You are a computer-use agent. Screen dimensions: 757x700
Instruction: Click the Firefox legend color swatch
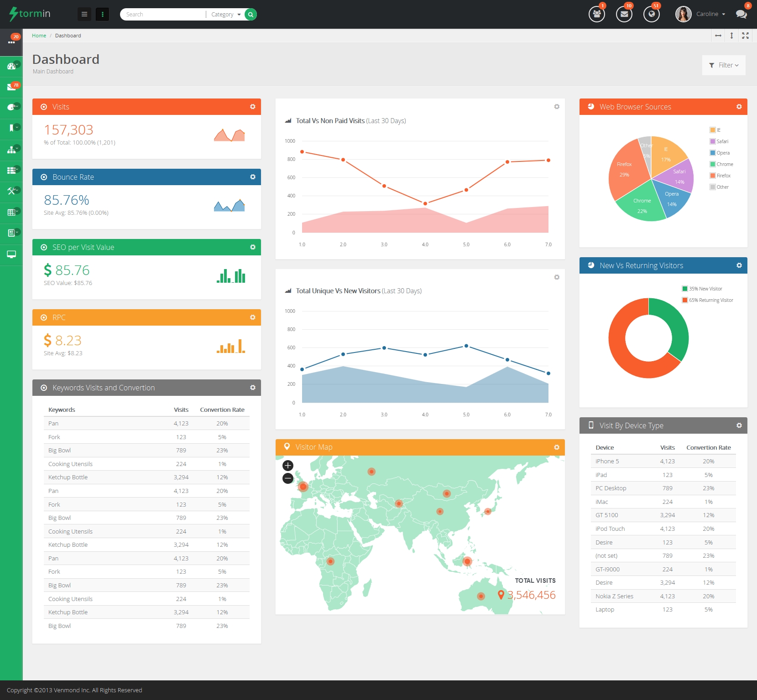tap(712, 176)
